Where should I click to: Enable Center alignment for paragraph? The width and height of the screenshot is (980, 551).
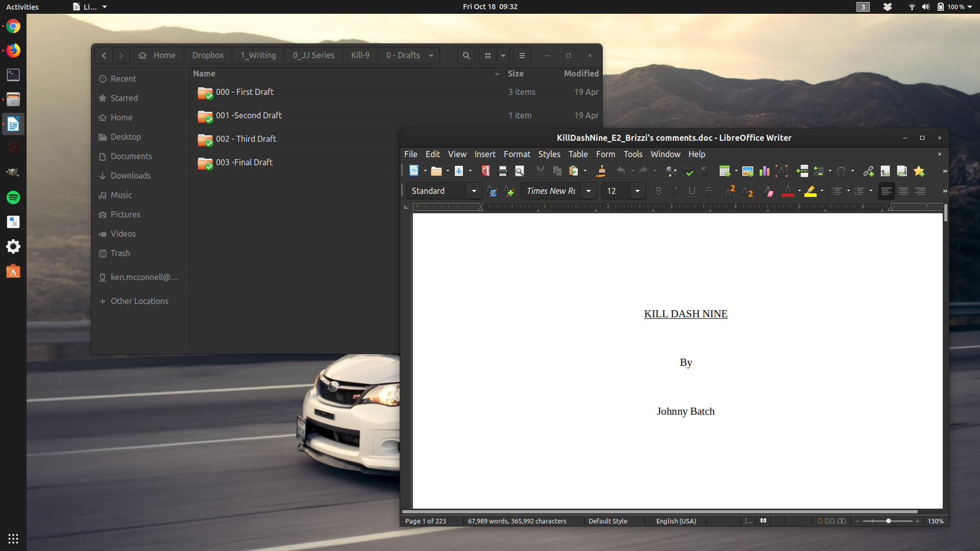click(x=903, y=191)
